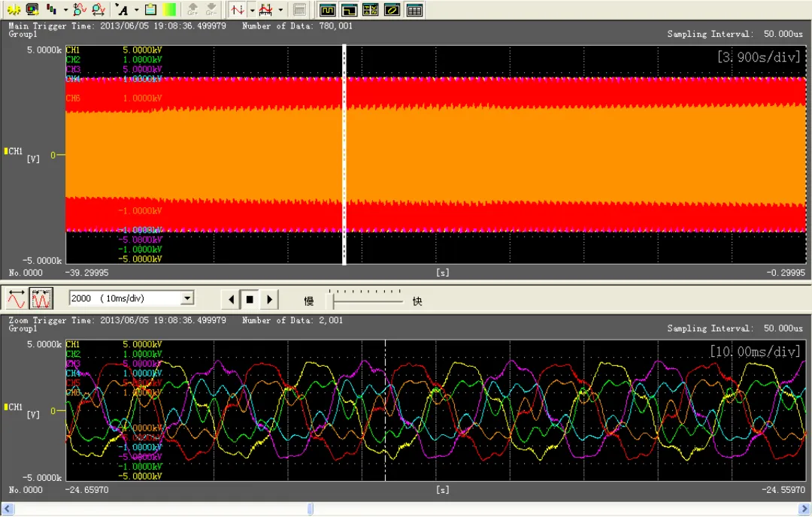Click the horizontal scrollbar thumb at bottom

click(x=310, y=509)
